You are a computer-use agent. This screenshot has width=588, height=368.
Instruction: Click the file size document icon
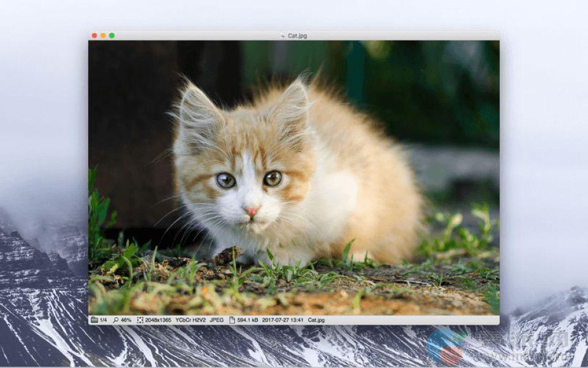coord(232,320)
